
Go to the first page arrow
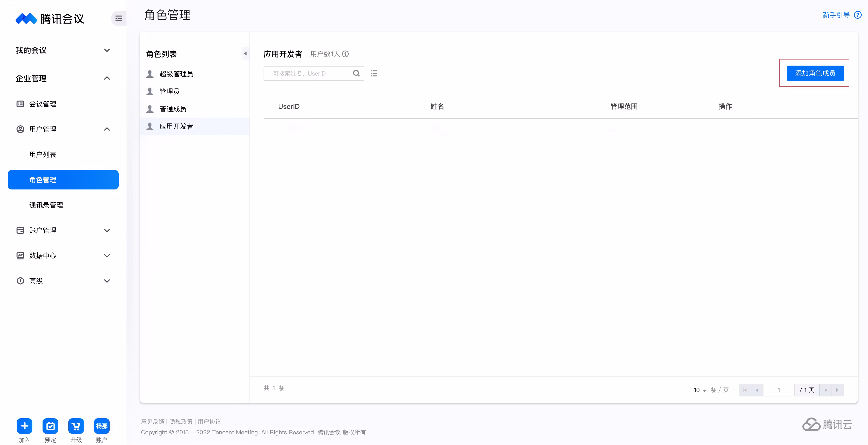(745, 390)
